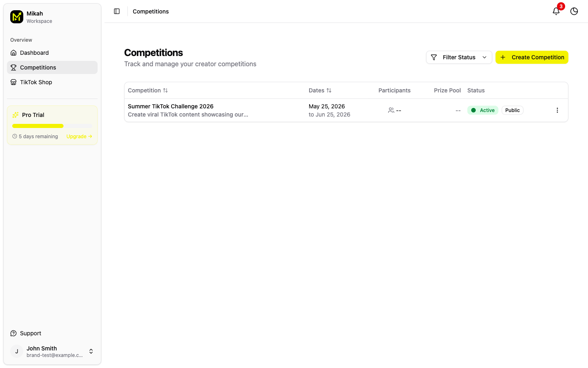Click the "to Jun 25, 2026" date

(330, 114)
